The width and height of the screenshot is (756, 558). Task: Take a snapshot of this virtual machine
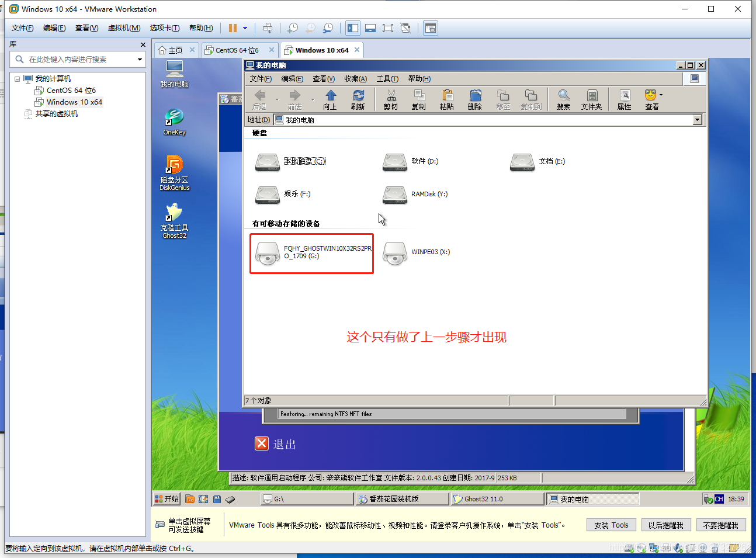293,28
